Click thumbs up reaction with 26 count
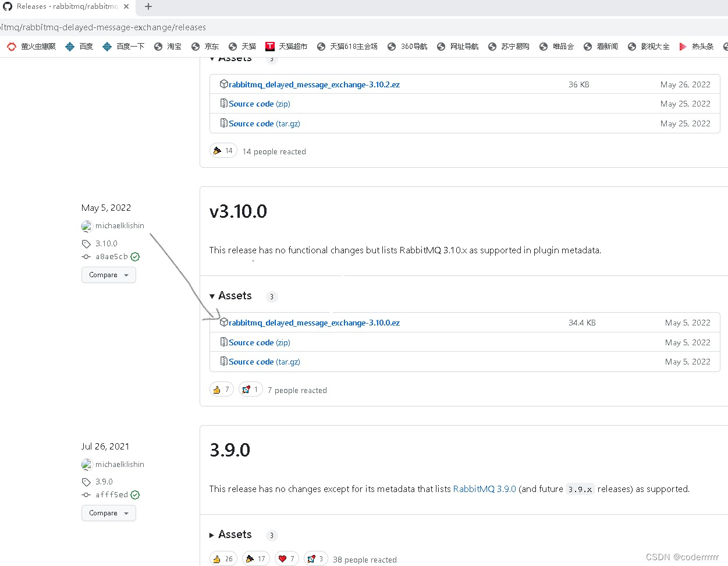The width and height of the screenshot is (728, 566). [x=223, y=558]
